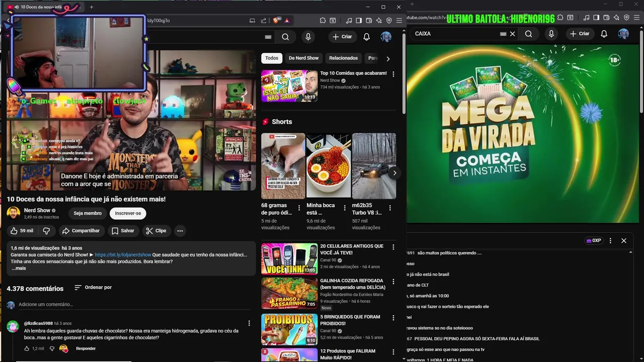The height and width of the screenshot is (362, 644).
Task: Click YouTube search magnifier in left window
Action: [x=285, y=37]
